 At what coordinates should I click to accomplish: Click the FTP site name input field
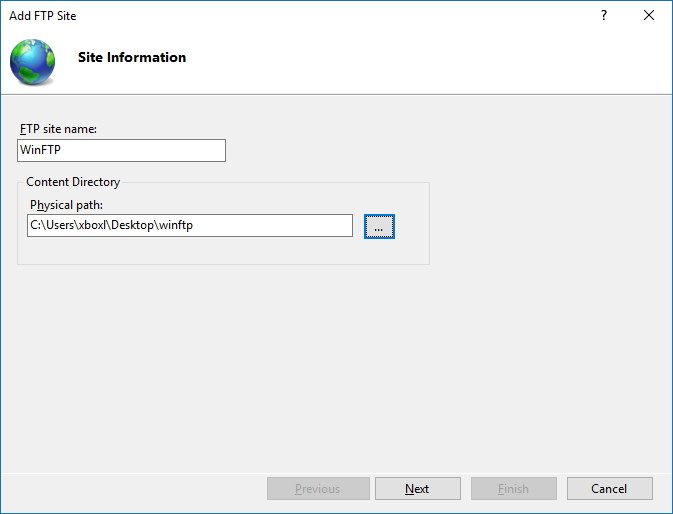pos(122,150)
